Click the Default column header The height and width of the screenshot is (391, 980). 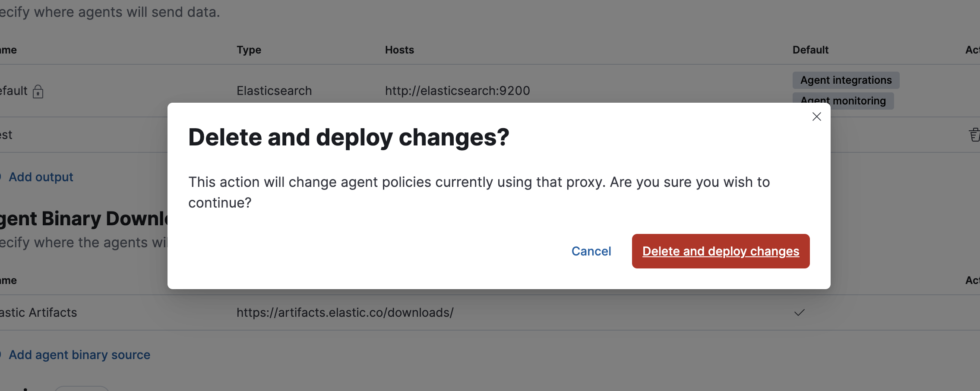click(x=810, y=50)
